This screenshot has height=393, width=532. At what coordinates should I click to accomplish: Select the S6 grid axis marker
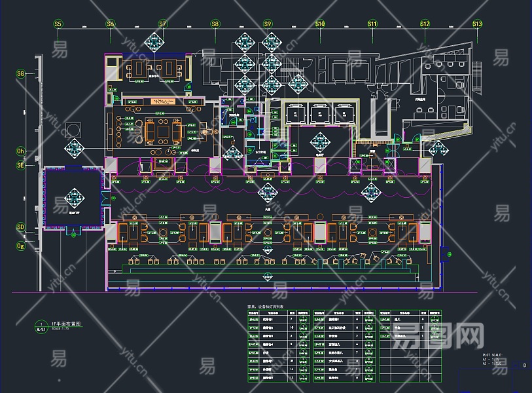point(111,24)
